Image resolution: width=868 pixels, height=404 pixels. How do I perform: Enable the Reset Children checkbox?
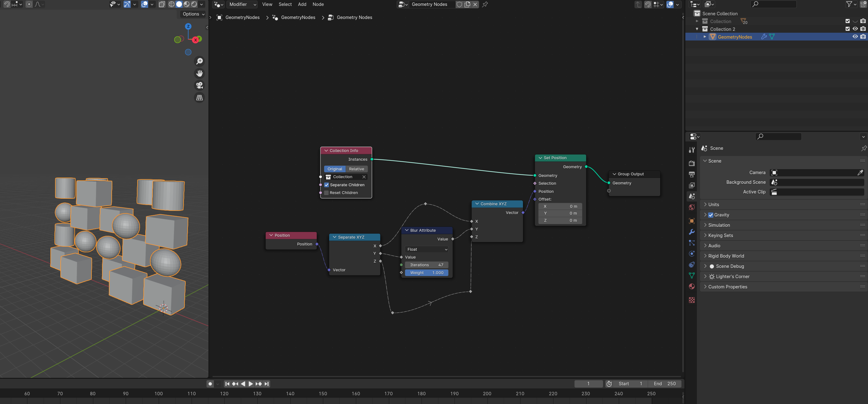326,192
